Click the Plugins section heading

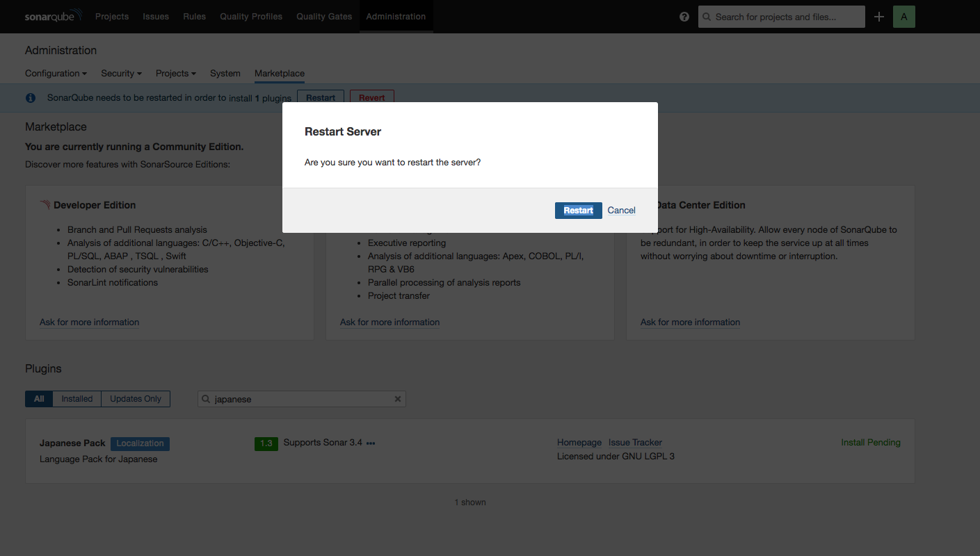coord(43,369)
